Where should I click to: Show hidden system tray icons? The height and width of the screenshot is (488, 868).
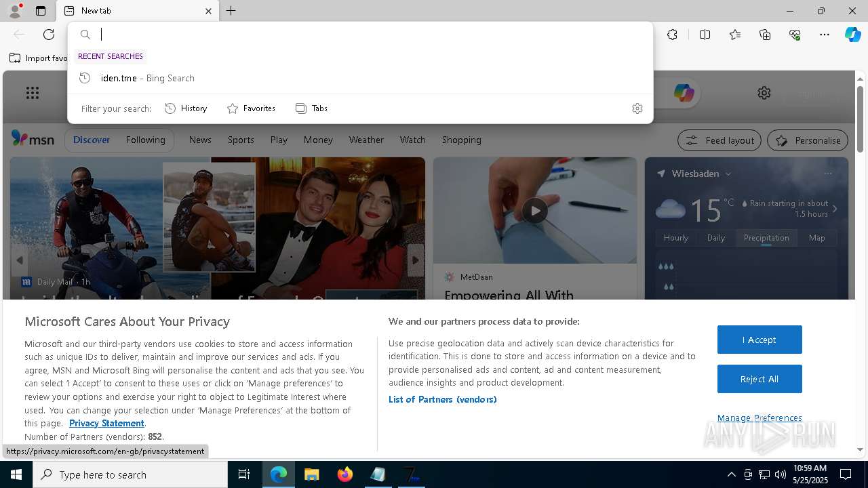(x=731, y=474)
